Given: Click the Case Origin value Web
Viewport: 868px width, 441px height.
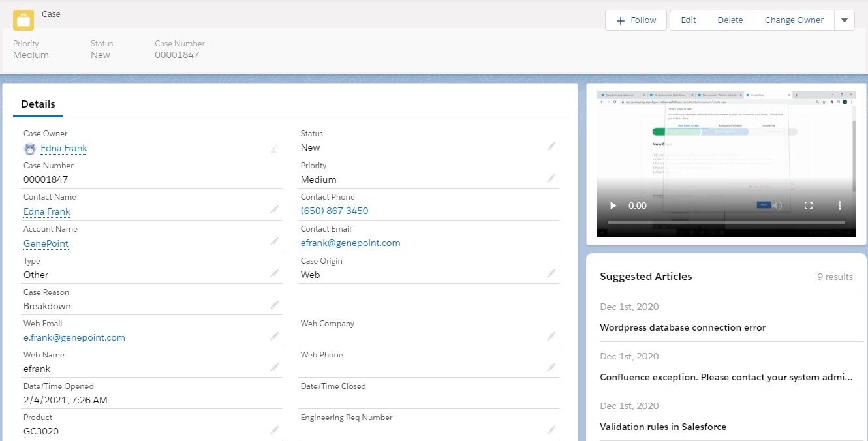Looking at the screenshot, I should [311, 275].
